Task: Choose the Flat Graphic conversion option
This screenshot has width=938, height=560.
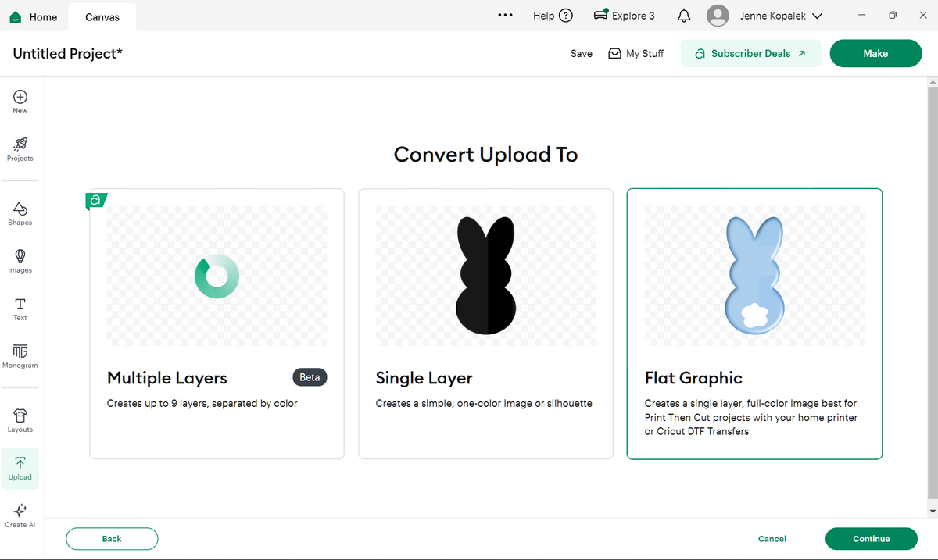Action: pyautogui.click(x=754, y=323)
